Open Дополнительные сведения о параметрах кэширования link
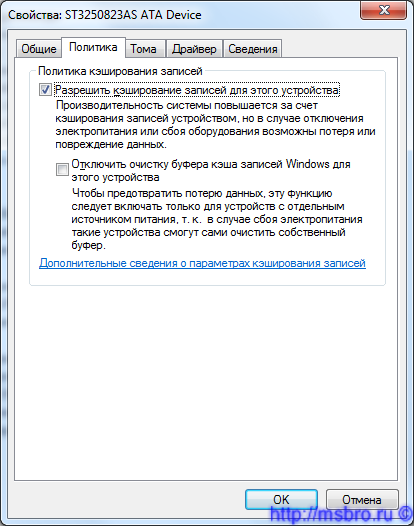This screenshot has height=526, width=414. pyautogui.click(x=202, y=263)
